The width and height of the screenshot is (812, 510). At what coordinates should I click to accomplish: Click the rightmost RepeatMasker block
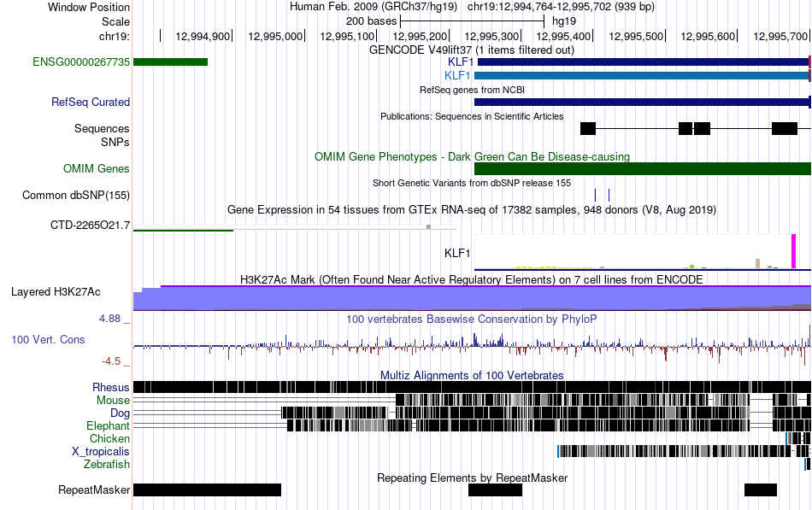click(761, 489)
